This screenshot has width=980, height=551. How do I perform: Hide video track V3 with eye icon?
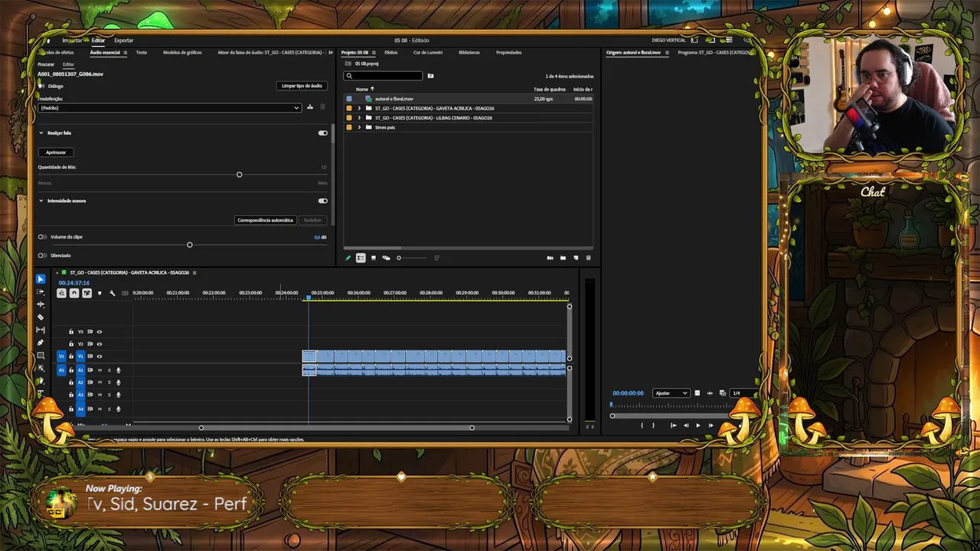pos(99,331)
